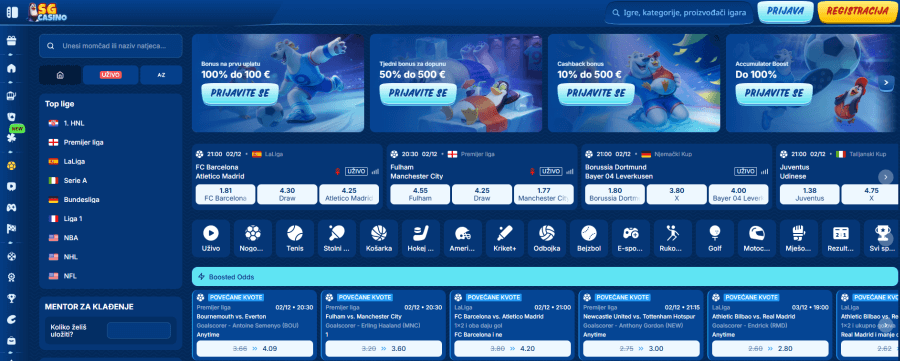
Task: Focus the games search field in header
Action: point(680,12)
